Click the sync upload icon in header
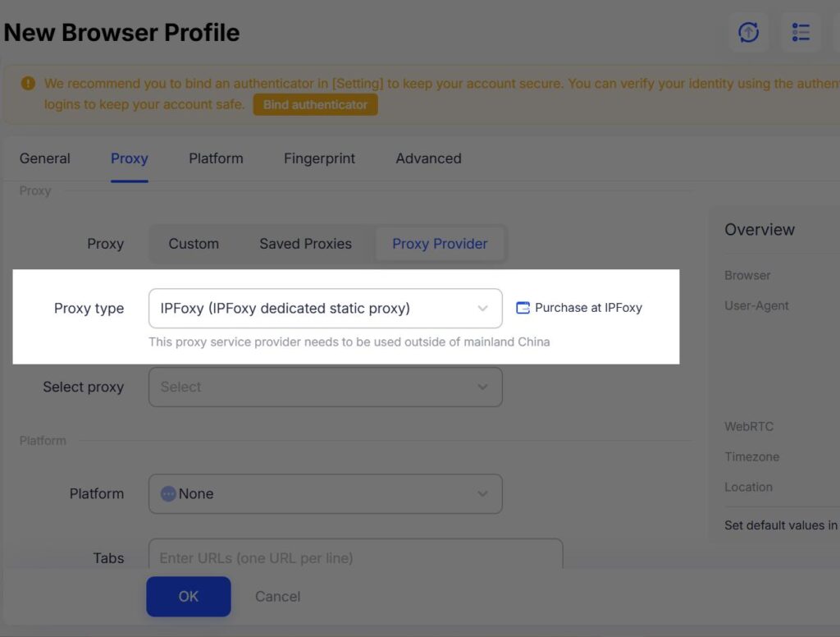The height and width of the screenshot is (637, 840). [748, 33]
